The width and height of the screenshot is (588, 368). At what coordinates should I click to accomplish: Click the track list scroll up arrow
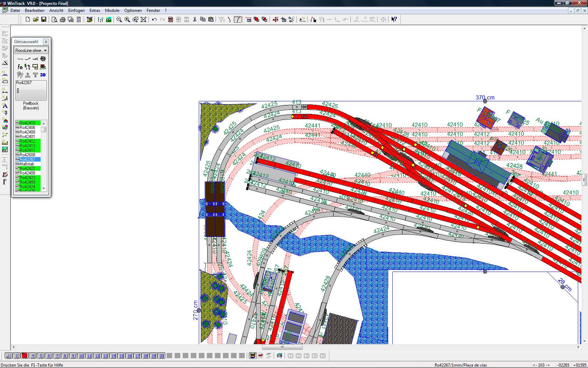pyautogui.click(x=44, y=123)
